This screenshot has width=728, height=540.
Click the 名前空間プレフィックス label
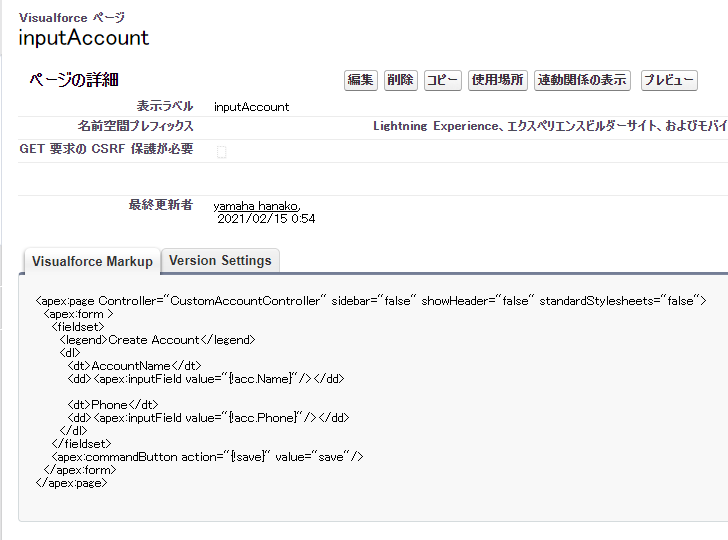(135, 126)
